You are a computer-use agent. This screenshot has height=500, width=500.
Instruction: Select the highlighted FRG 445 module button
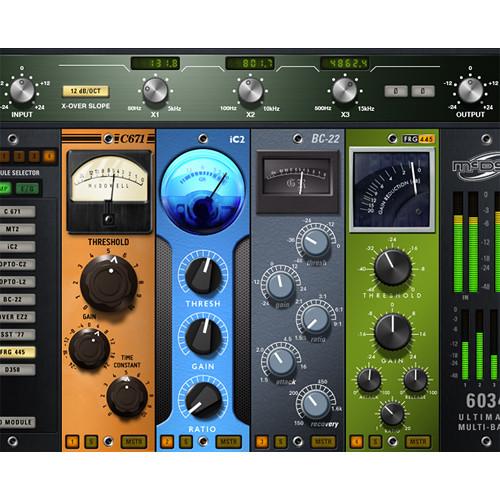[17, 352]
